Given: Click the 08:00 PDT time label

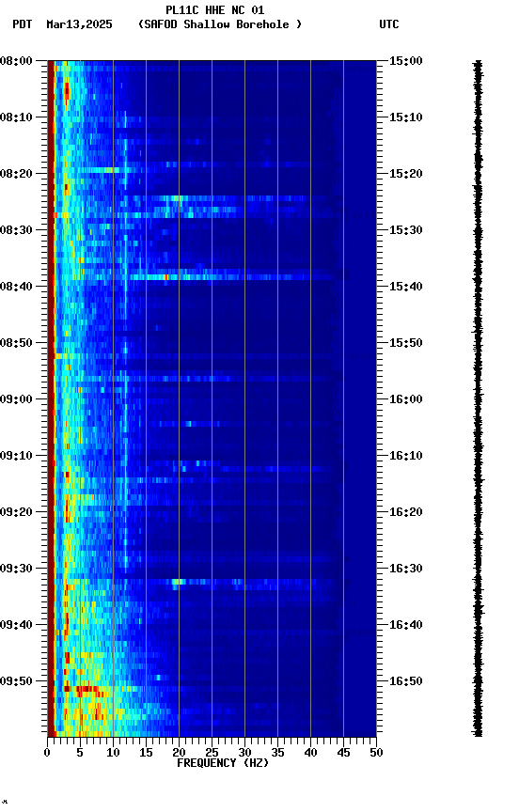Looking at the screenshot, I should point(16,61).
